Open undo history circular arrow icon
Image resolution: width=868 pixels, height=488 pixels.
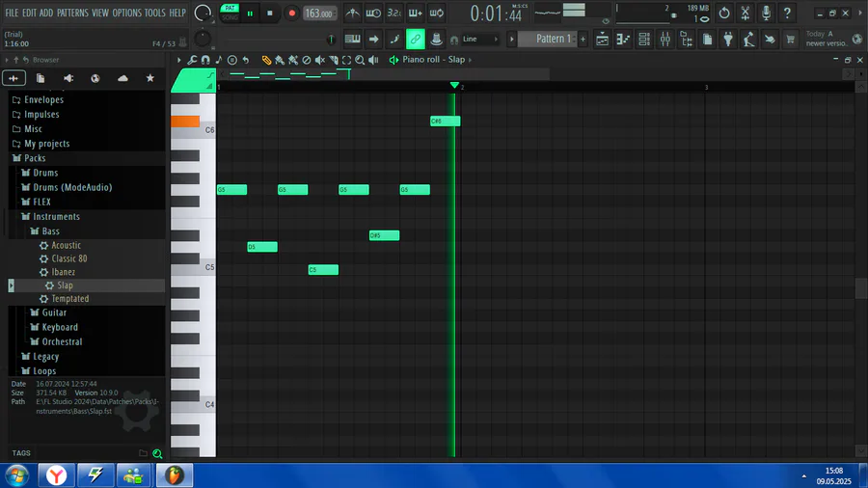coord(724,13)
